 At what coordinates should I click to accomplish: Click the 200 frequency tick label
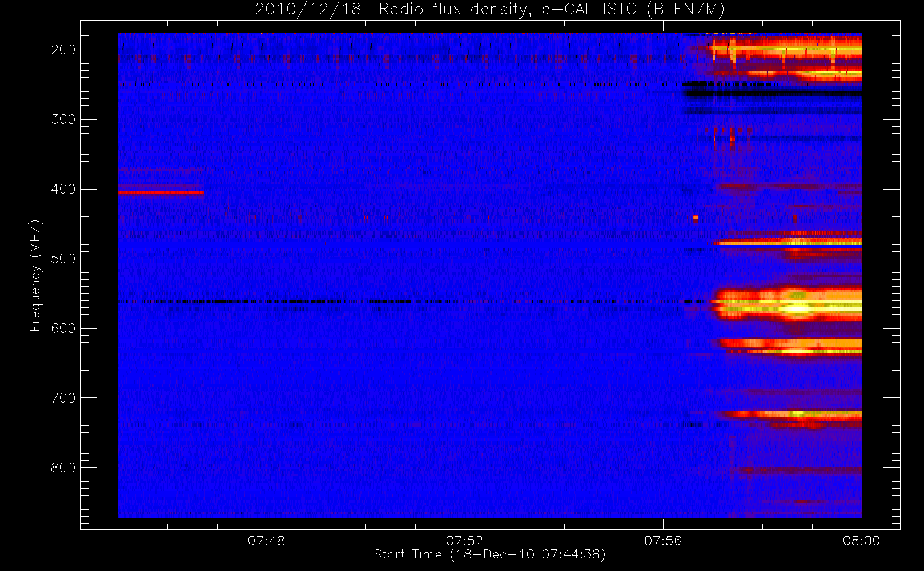[x=63, y=50]
